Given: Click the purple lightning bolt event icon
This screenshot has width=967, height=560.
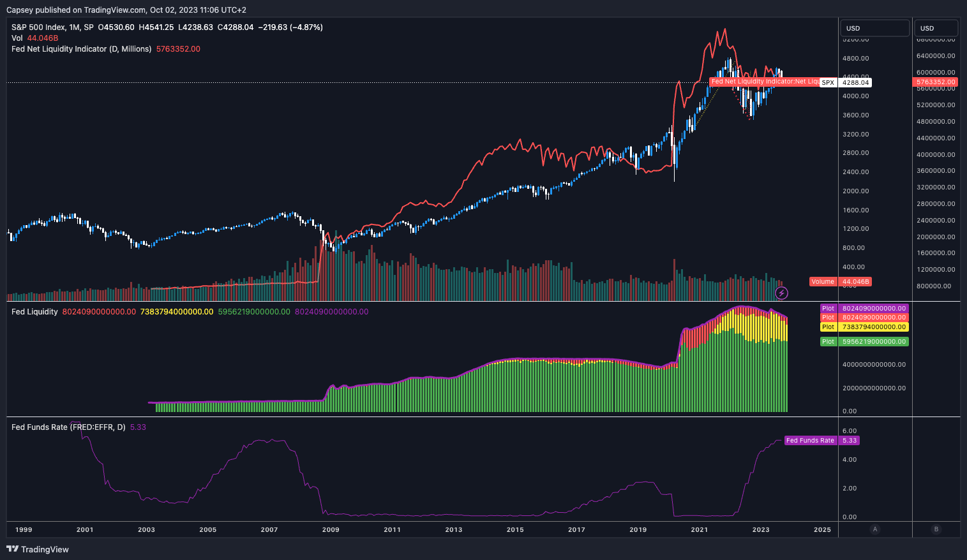Looking at the screenshot, I should pos(781,293).
